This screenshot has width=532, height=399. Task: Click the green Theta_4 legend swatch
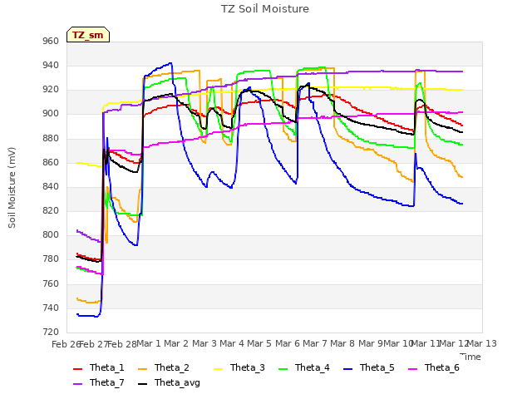(x=283, y=369)
